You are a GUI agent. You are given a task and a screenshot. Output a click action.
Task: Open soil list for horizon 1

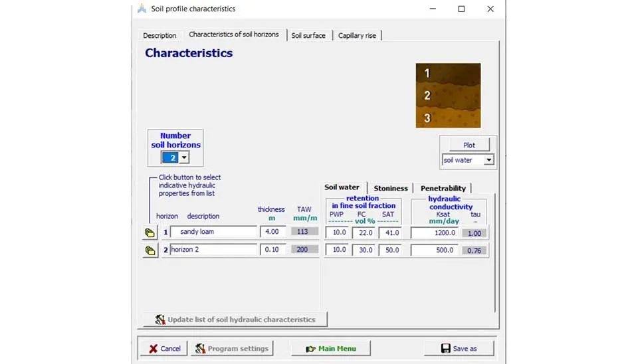pos(150,232)
